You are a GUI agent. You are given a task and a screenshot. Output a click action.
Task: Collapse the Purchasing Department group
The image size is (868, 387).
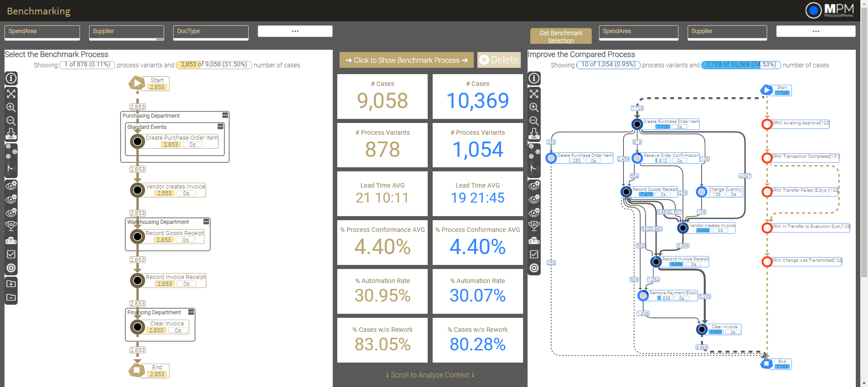[x=225, y=115]
